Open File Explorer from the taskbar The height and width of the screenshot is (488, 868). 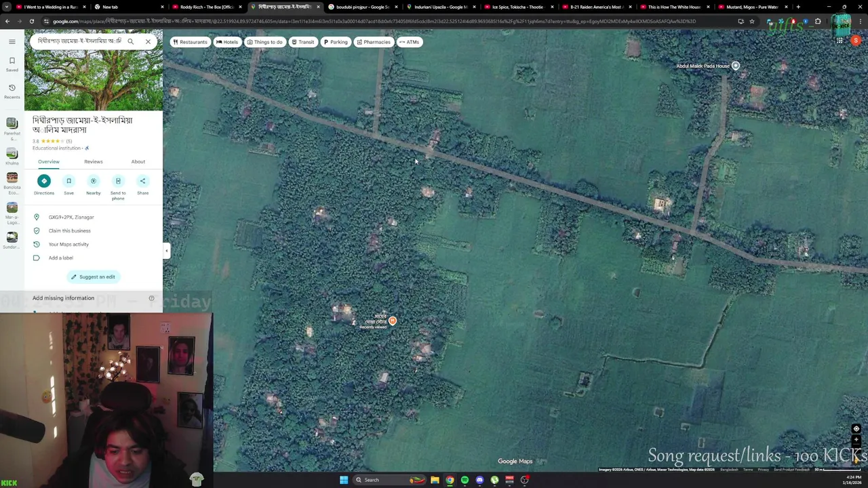pos(435,480)
